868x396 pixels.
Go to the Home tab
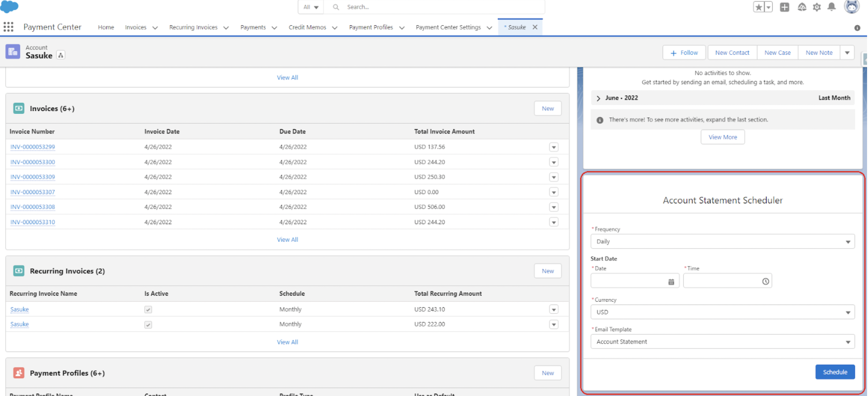[106, 28]
